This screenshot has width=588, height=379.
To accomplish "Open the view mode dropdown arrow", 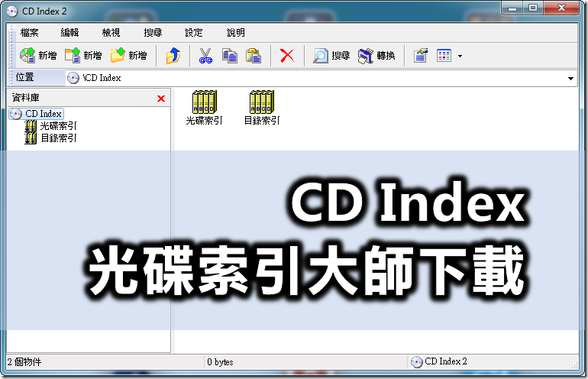I will 460,57.
